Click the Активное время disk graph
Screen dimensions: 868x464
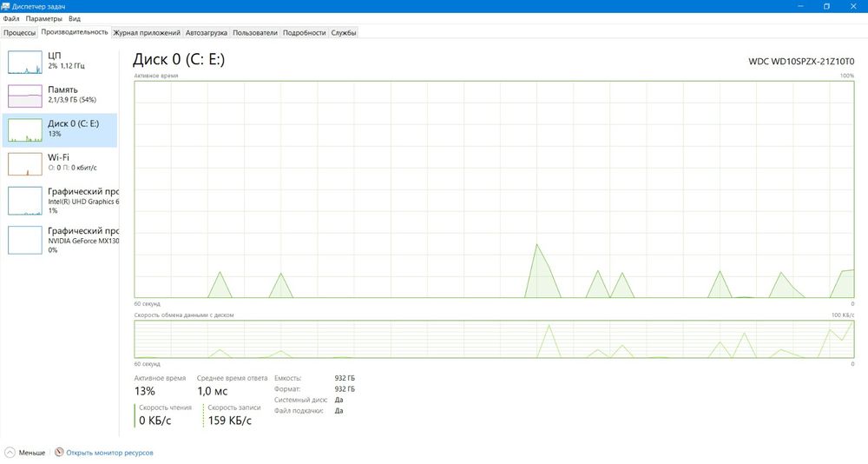click(494, 189)
